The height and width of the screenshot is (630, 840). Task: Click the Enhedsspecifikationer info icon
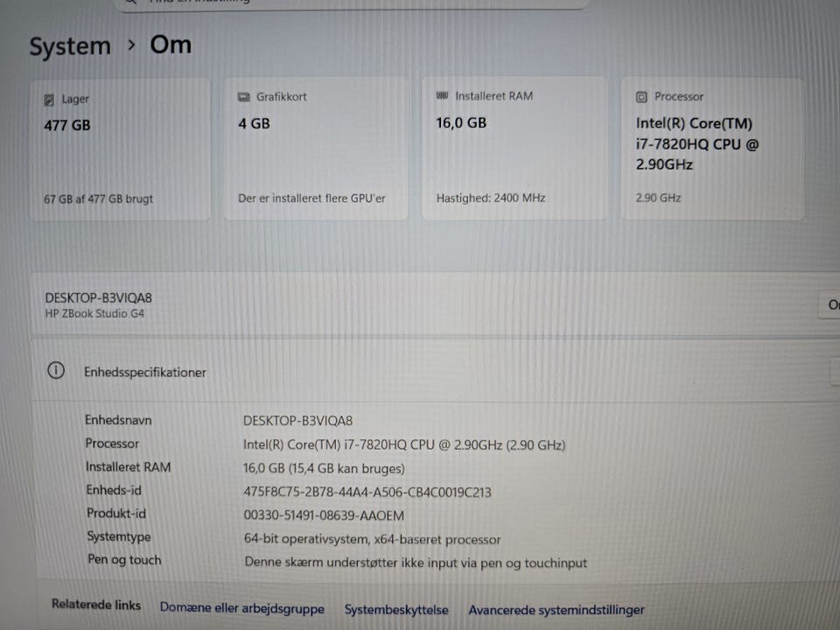pyautogui.click(x=56, y=371)
